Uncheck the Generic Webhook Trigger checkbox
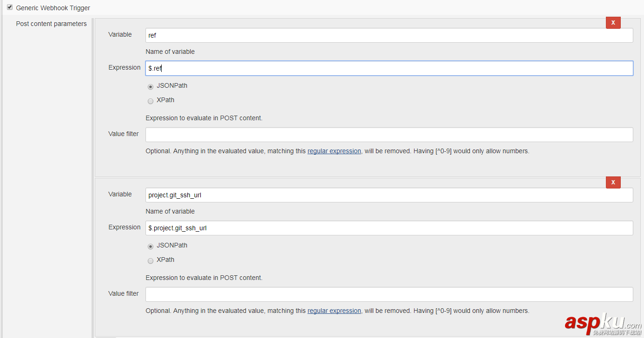Screen dimensions: 644x338 click(10, 7)
